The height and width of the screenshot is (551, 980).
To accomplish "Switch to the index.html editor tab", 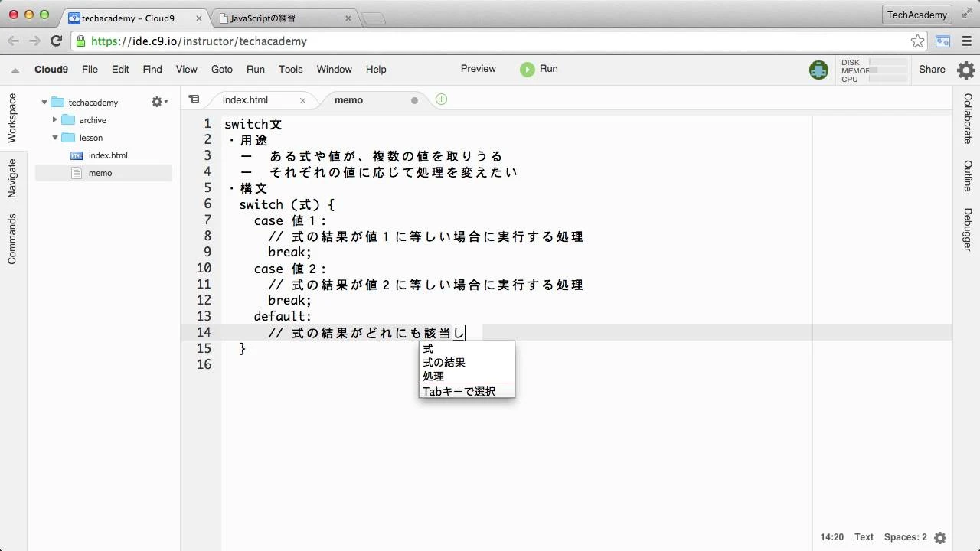I will tap(245, 99).
